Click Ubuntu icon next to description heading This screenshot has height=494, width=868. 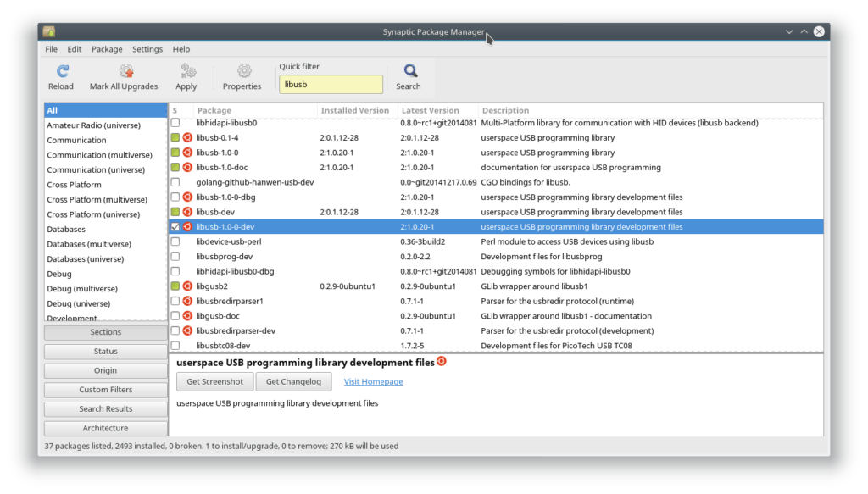441,361
